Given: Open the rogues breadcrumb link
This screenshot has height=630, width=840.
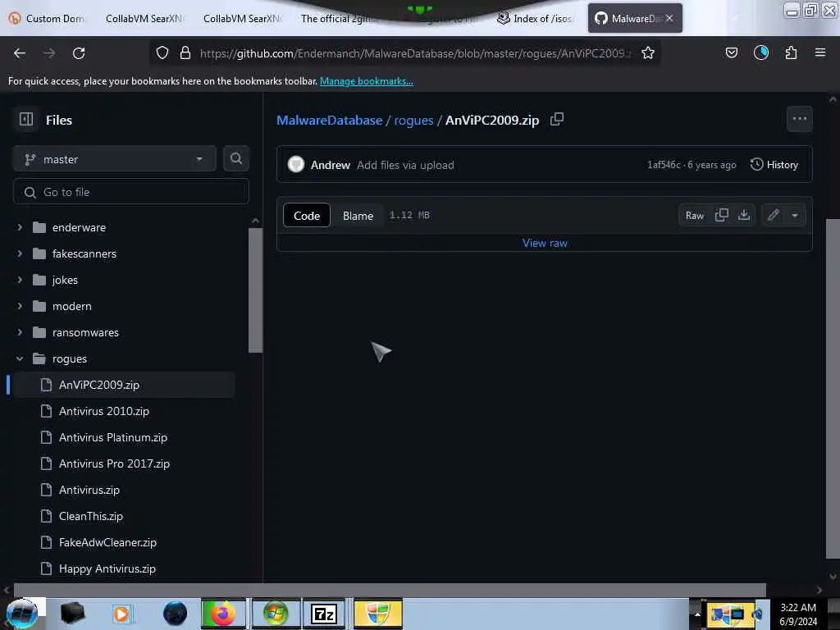Looking at the screenshot, I should click(413, 120).
